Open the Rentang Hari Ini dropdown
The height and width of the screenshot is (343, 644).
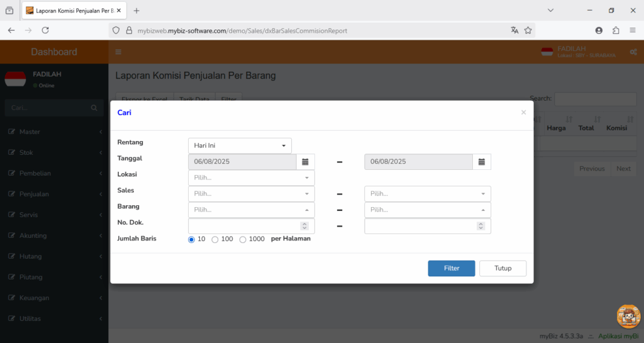pyautogui.click(x=240, y=146)
